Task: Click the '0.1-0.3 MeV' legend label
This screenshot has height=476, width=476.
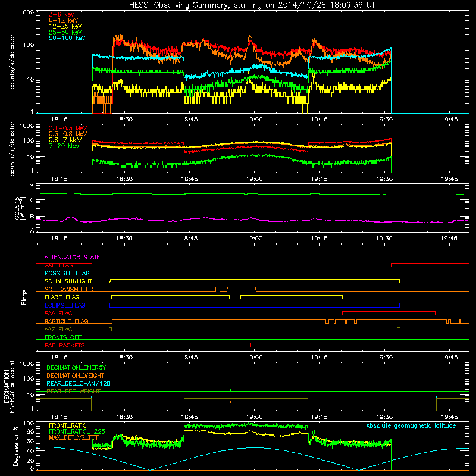Action: coord(68,128)
